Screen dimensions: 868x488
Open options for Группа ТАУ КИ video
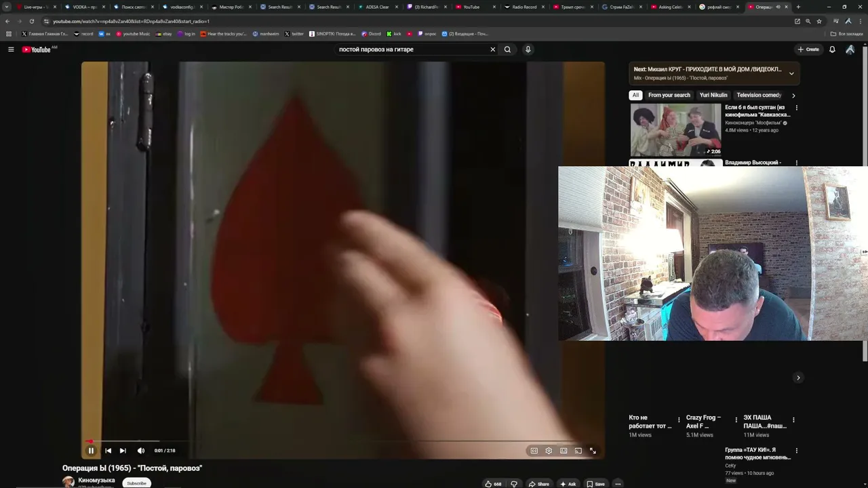pyautogui.click(x=797, y=451)
